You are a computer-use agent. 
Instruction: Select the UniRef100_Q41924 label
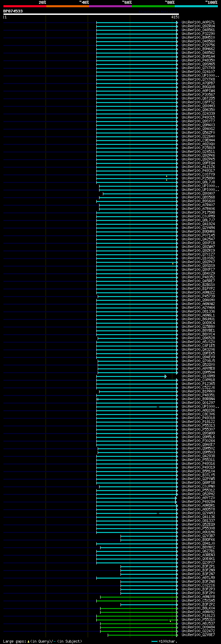198,224
